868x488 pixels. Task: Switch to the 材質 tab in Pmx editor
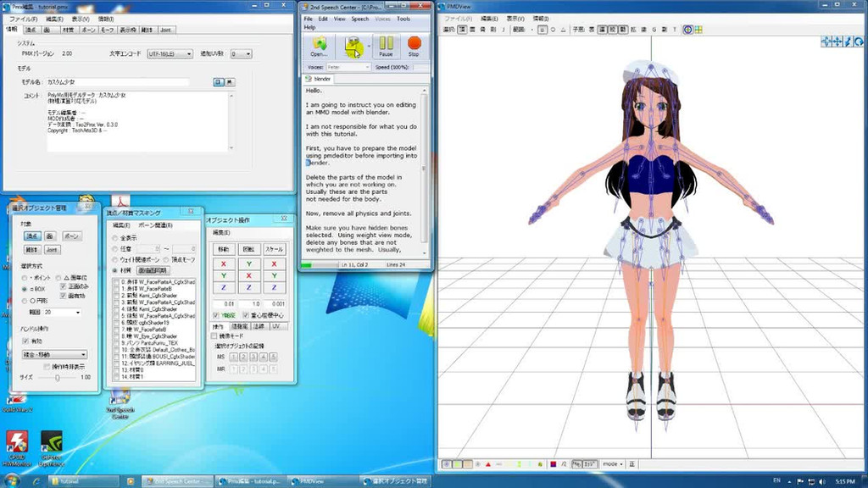(x=68, y=30)
